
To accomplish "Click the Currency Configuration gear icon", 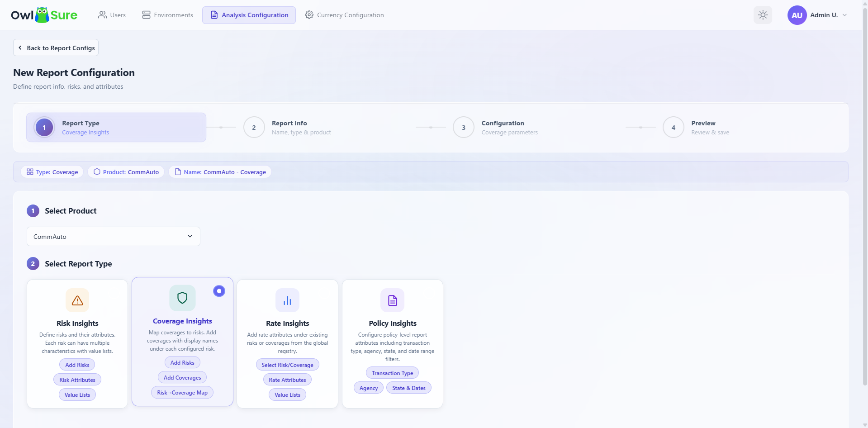I will pyautogui.click(x=309, y=15).
